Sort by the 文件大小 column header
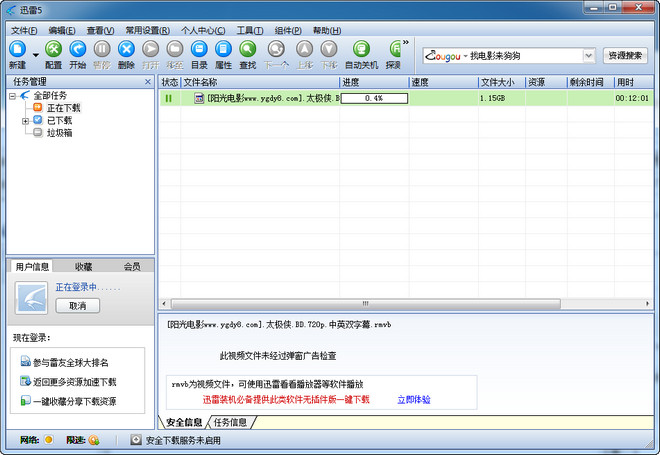The height and width of the screenshot is (455, 660). [502, 82]
